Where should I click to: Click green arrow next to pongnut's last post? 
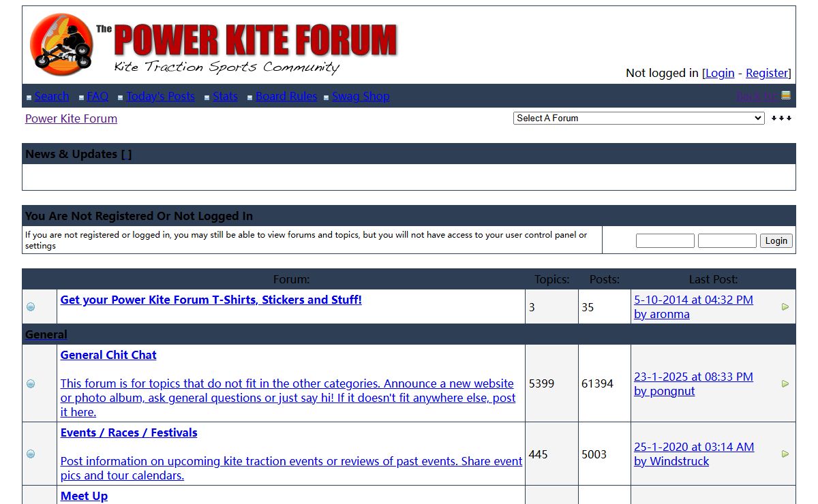pyautogui.click(x=785, y=383)
